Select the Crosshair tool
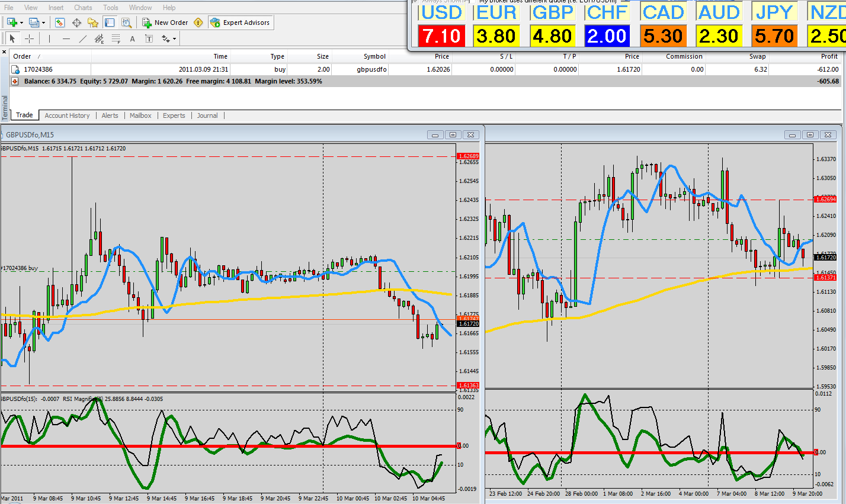This screenshot has height=504, width=846. point(29,38)
